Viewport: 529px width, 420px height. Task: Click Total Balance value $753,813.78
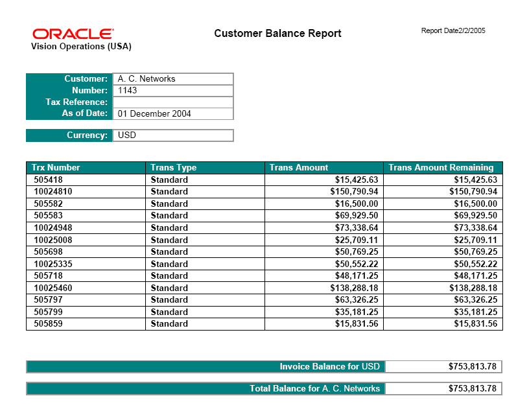tap(473, 389)
